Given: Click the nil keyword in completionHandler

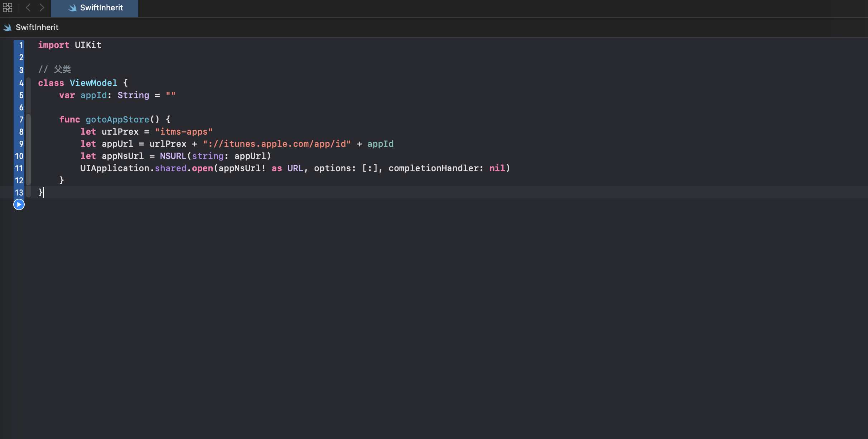Looking at the screenshot, I should click(497, 168).
